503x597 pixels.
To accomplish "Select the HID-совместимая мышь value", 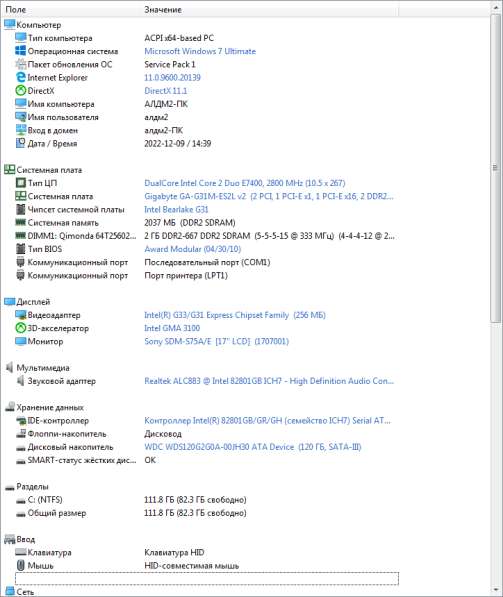I will pos(192,566).
